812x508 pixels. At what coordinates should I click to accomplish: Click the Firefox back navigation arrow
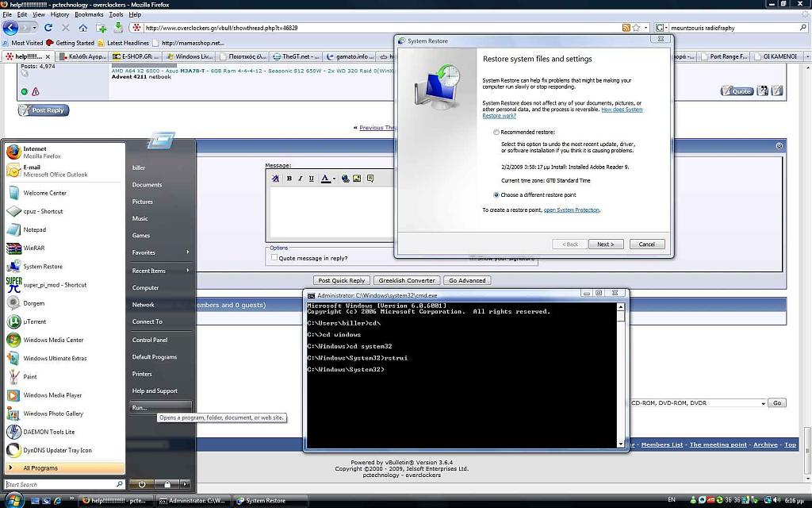click(x=10, y=28)
